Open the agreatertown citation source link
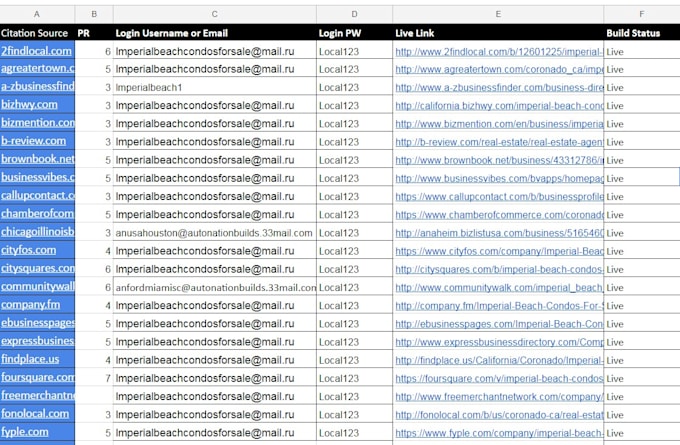The image size is (680, 445). pos(37,68)
